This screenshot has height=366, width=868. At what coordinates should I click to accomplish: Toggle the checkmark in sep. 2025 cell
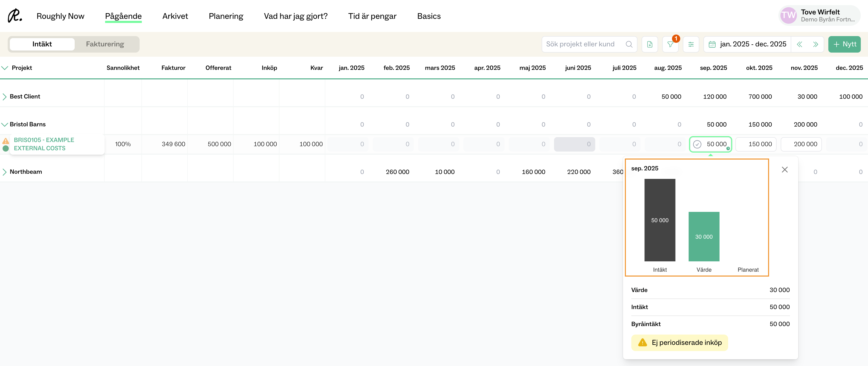[697, 144]
